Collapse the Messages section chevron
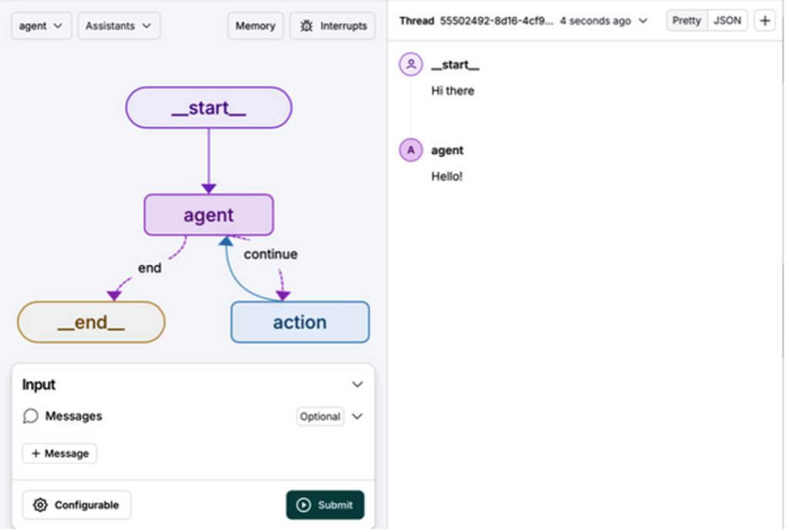The width and height of the screenshot is (789, 532). click(x=357, y=417)
